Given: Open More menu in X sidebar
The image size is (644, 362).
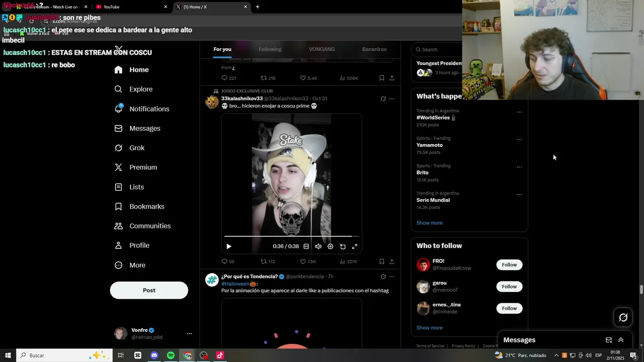Looking at the screenshot, I should tap(130, 265).
